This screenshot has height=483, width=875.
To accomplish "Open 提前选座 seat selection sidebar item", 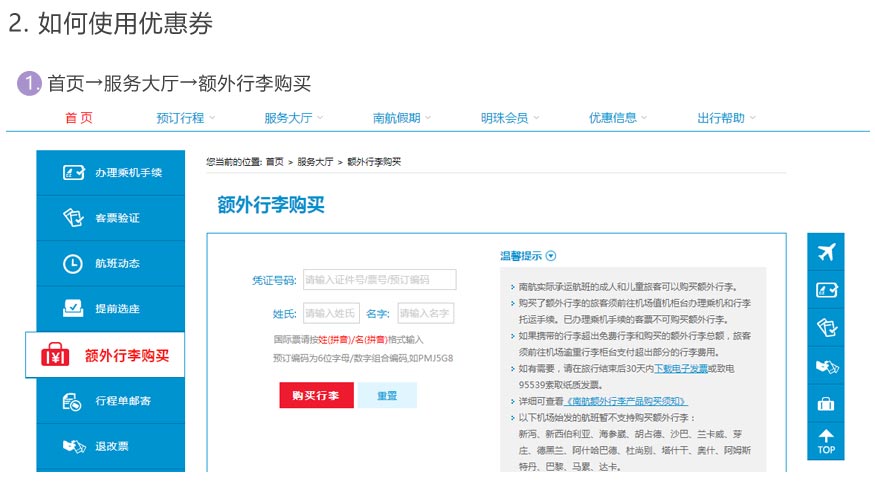I will tap(110, 309).
